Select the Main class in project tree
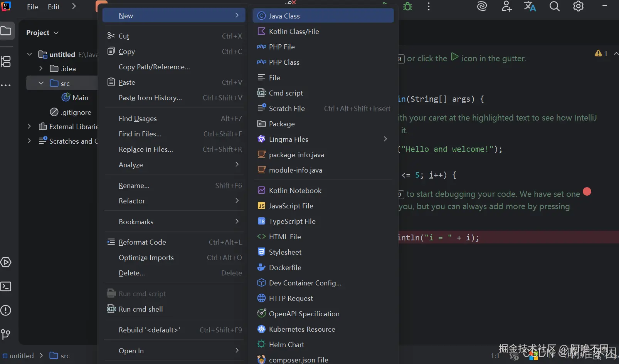 [75, 98]
